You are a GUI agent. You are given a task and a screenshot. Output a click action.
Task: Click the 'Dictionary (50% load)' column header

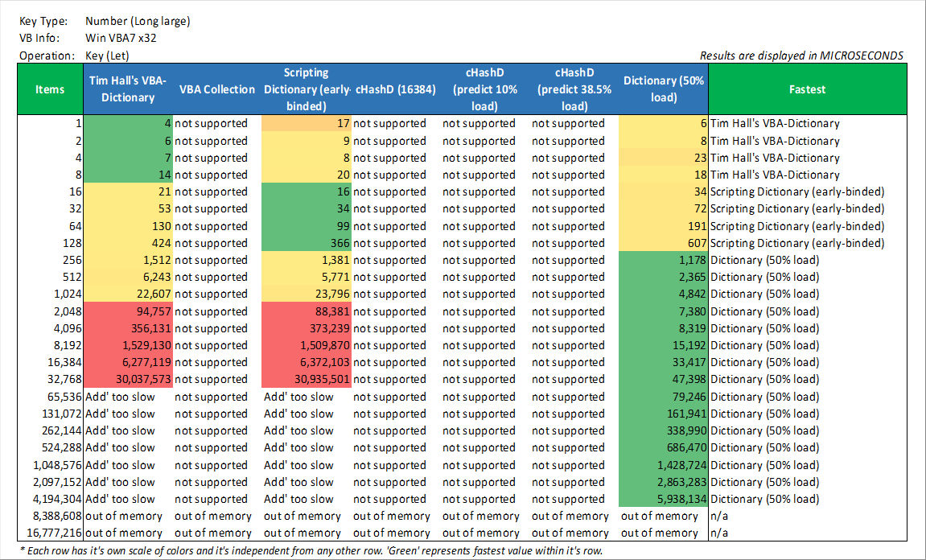tap(664, 89)
